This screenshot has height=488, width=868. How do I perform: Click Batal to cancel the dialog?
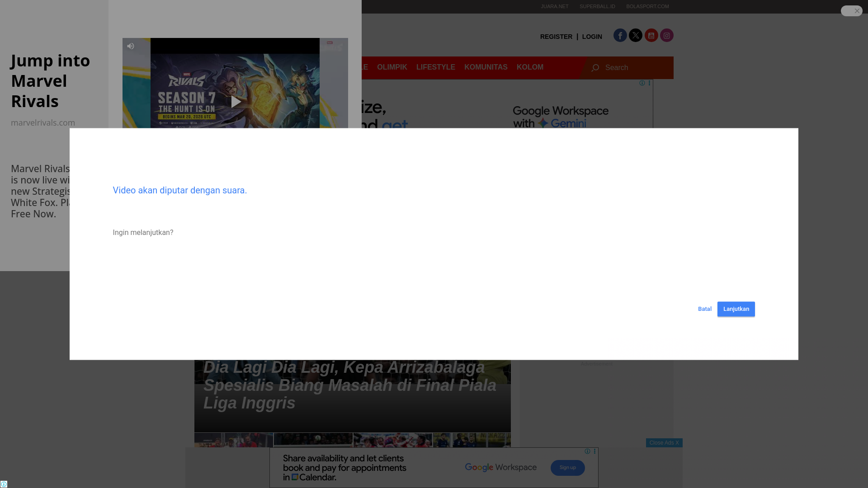(705, 309)
